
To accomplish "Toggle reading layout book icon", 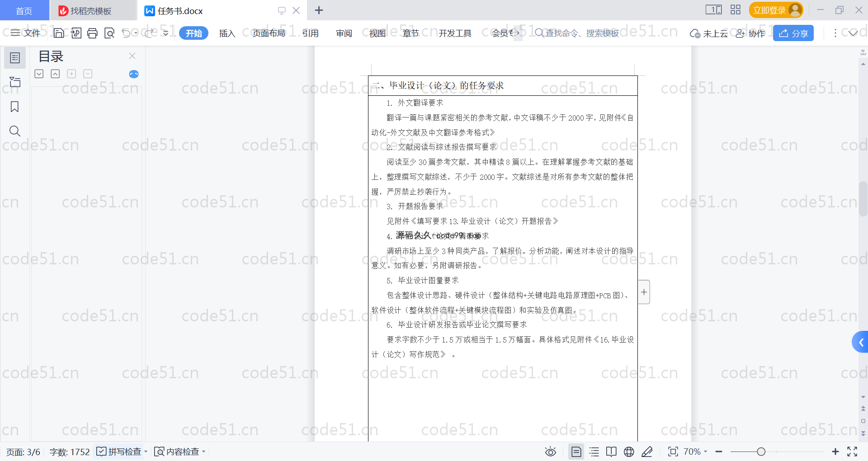I will coord(611,452).
